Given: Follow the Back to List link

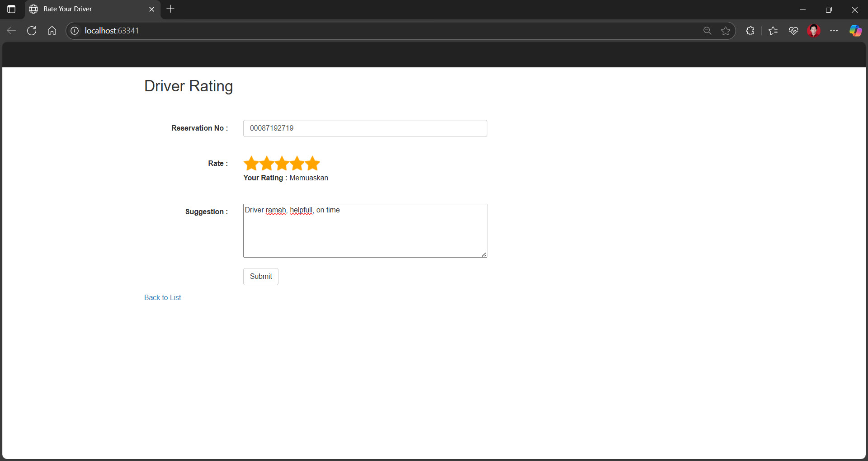Looking at the screenshot, I should tap(162, 297).
